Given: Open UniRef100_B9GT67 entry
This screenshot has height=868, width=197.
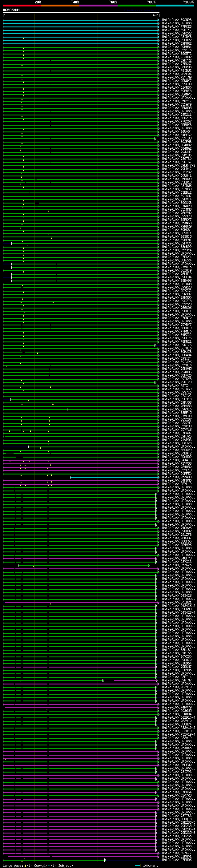Looking at the screenshot, I should tap(177, 162).
